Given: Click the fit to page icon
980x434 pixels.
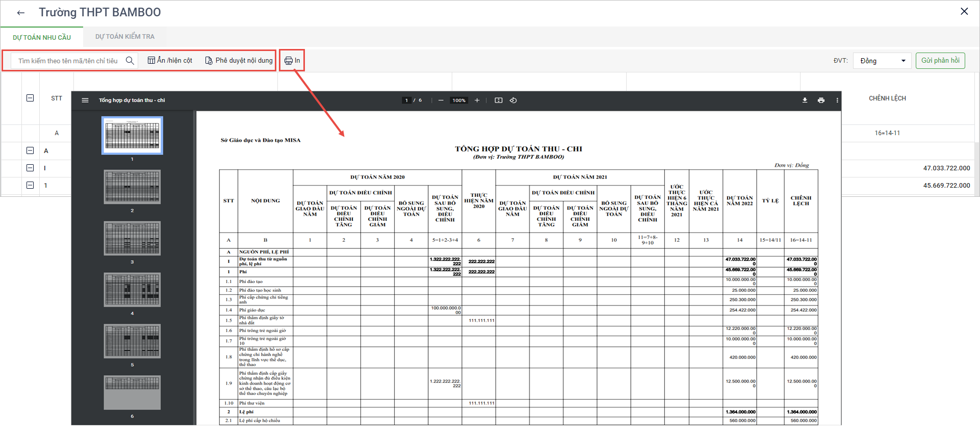Looking at the screenshot, I should (x=499, y=100).
